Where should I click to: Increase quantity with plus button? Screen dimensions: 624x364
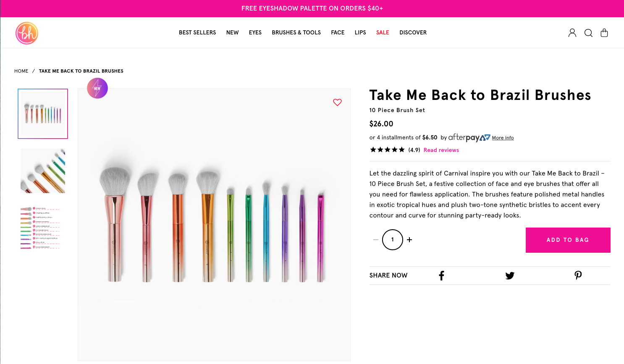click(x=409, y=240)
